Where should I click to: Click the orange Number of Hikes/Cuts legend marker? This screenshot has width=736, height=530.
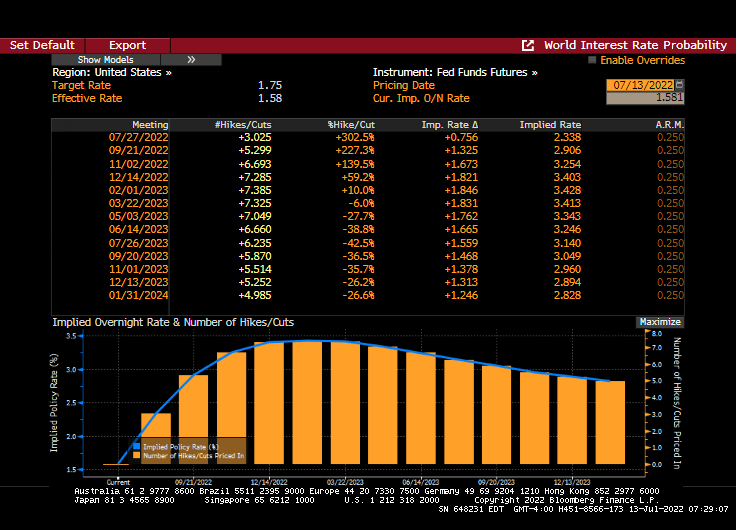pyautogui.click(x=136, y=455)
